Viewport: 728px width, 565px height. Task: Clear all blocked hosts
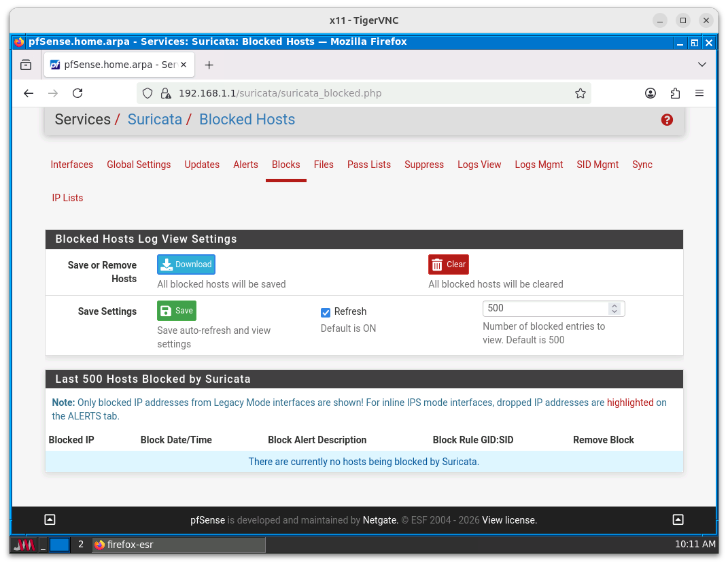[449, 264]
